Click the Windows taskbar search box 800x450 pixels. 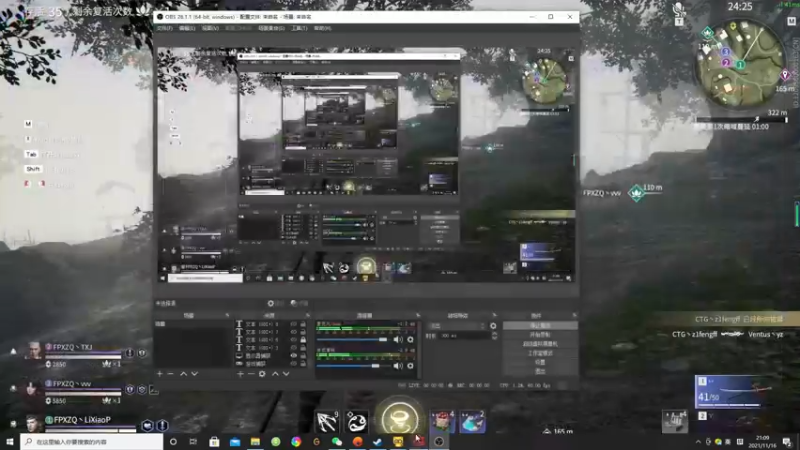click(x=92, y=442)
